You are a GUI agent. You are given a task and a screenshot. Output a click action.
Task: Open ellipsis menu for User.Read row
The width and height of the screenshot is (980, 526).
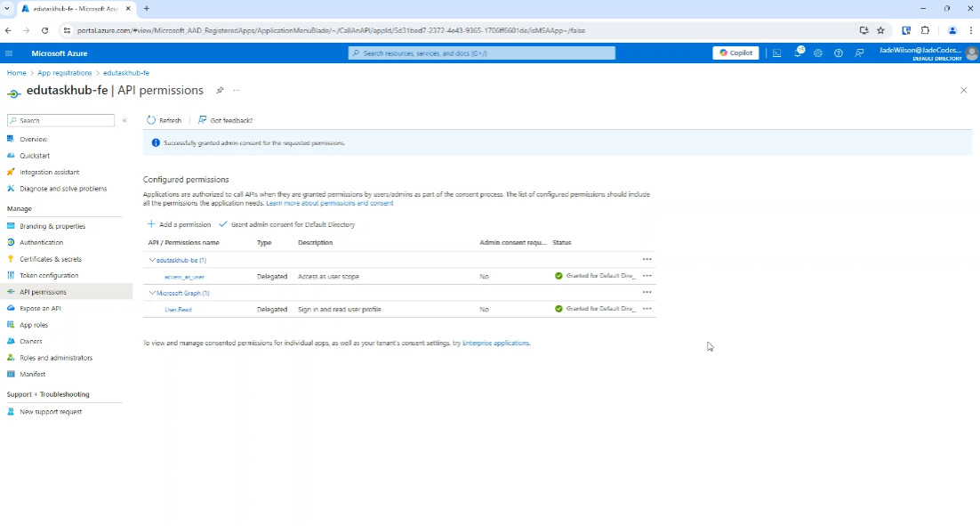point(647,309)
